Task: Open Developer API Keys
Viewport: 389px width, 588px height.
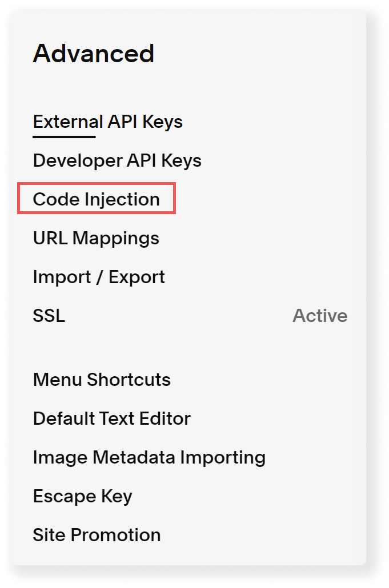Action: (x=117, y=160)
